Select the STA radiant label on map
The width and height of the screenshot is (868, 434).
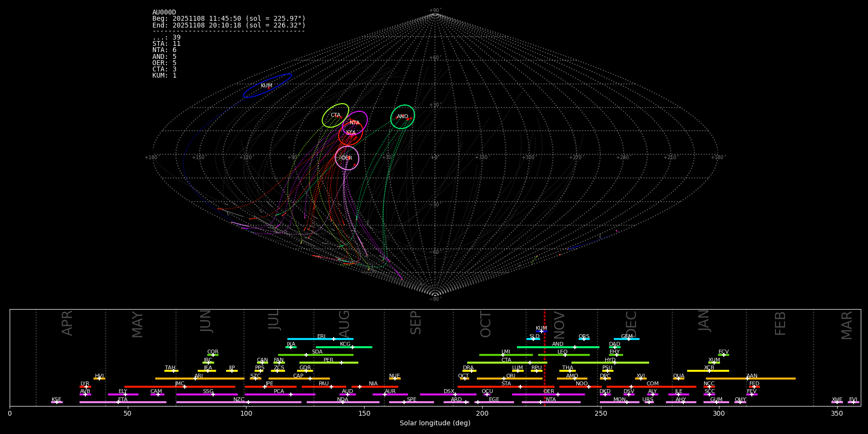point(351,133)
